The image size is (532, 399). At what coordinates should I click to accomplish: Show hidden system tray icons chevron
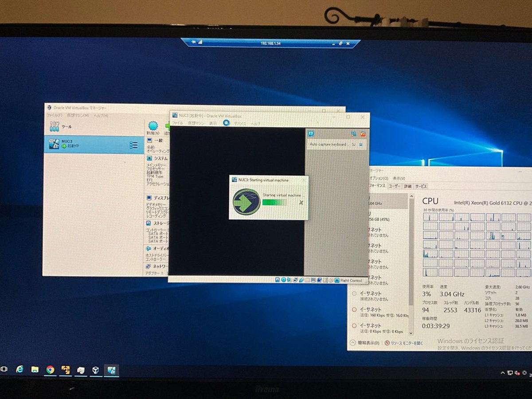pyautogui.click(x=503, y=373)
